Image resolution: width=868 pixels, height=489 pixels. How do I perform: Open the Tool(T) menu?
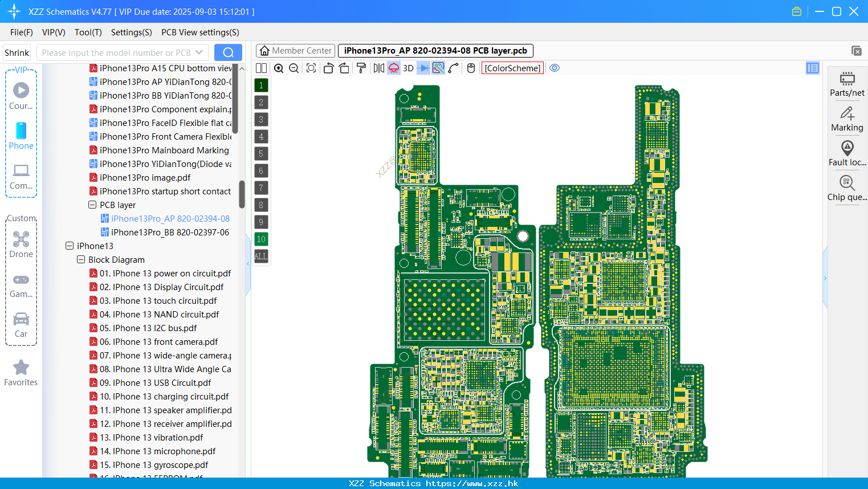pos(88,32)
